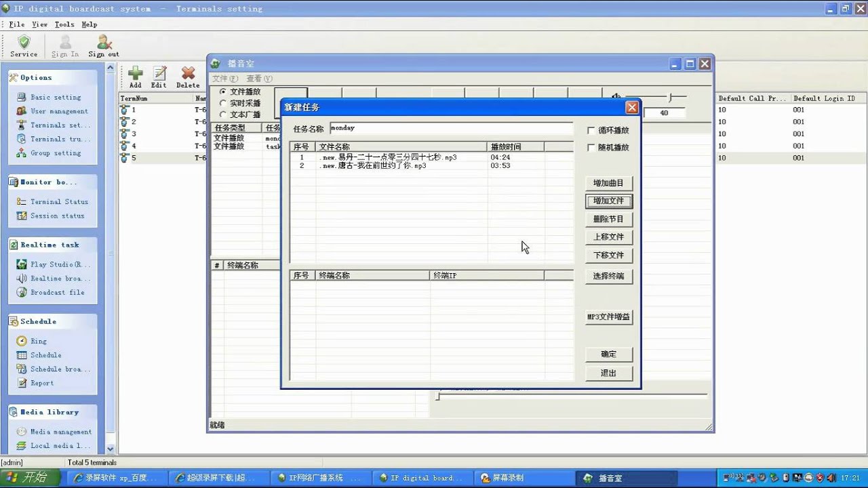Image resolution: width=868 pixels, height=488 pixels.
Task: Collapse the Monitor bo... panel header
Action: click(52, 182)
